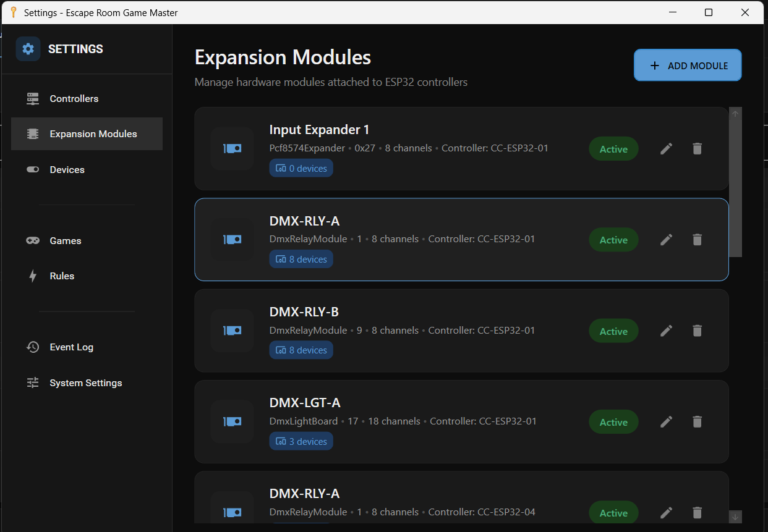
Task: Select the "DMX-RLY-B" title text
Action: click(x=304, y=312)
